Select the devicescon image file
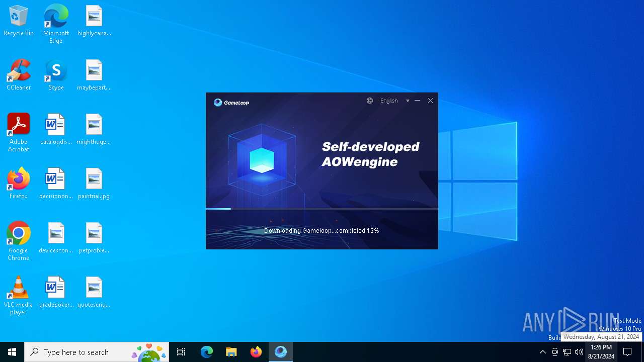644x362 pixels. click(x=56, y=238)
